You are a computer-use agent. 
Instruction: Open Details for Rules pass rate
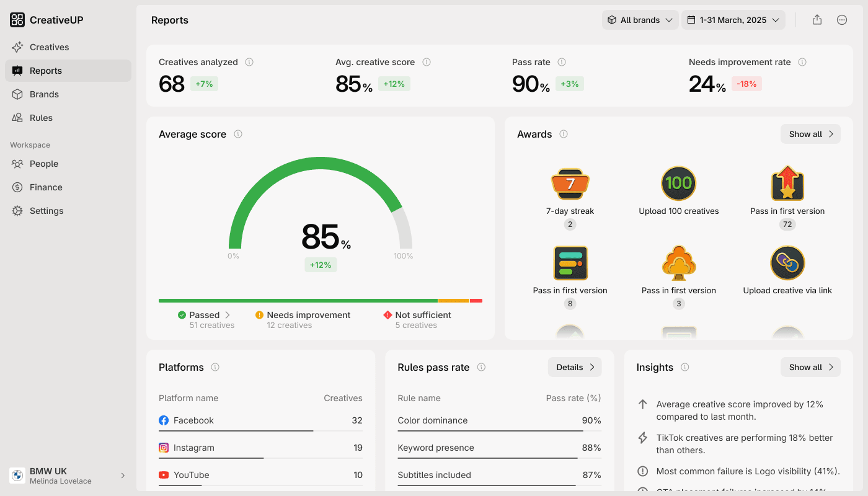574,366
